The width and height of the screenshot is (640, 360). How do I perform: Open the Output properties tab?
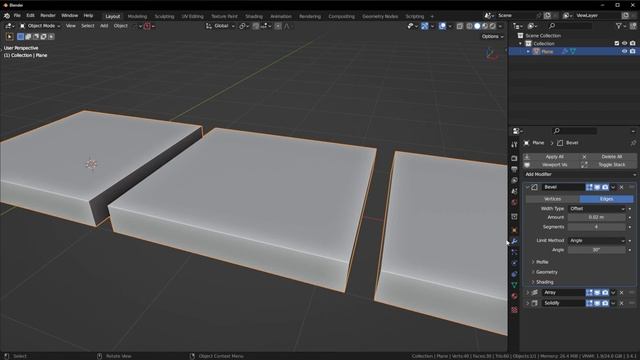tap(514, 169)
